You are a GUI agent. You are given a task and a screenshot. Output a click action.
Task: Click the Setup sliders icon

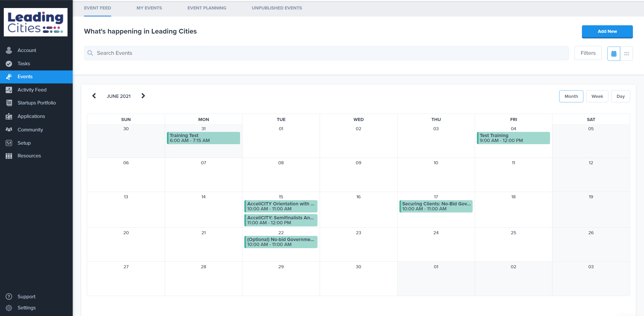[9, 143]
